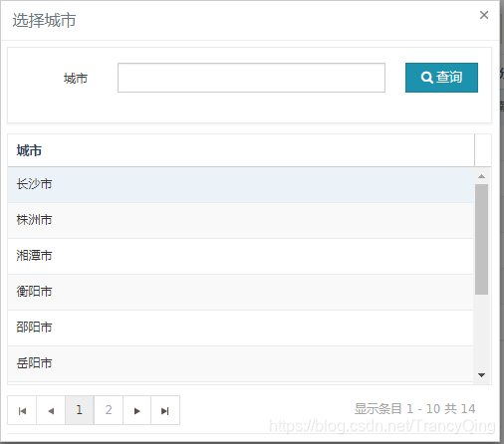This screenshot has width=504, height=444.
Task: Go to the first page icon
Action: (22, 410)
